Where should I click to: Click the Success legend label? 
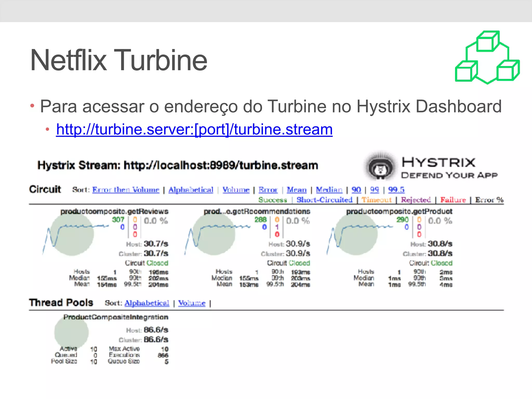coord(273,200)
